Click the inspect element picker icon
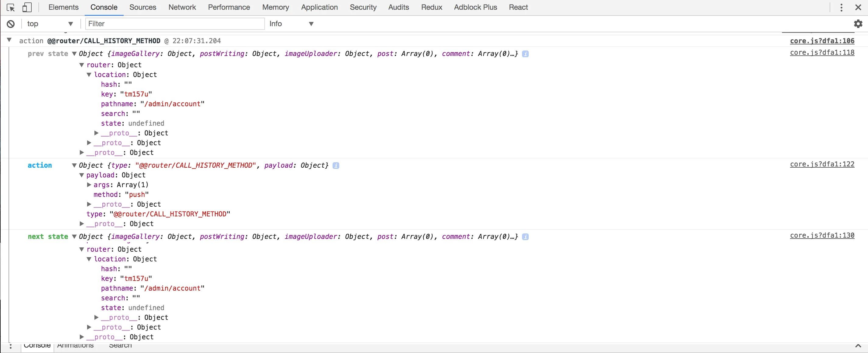Viewport: 868px width, 353px height. point(10,7)
